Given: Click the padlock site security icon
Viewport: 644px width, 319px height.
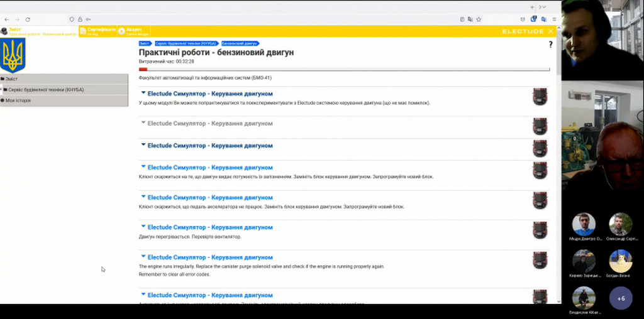Looking at the screenshot, I should pyautogui.click(x=80, y=19).
